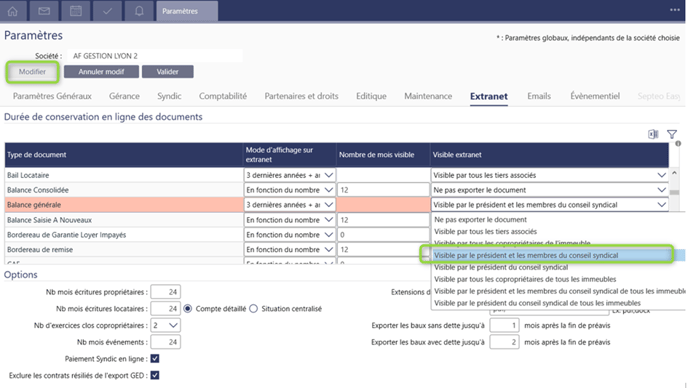Click the Visible extranet column header
688x388 pixels.
[x=549, y=154]
